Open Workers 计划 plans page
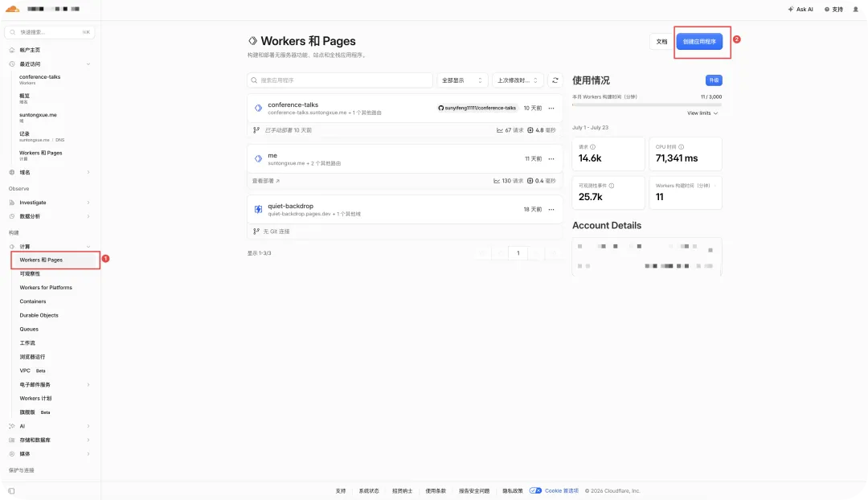 [35, 398]
